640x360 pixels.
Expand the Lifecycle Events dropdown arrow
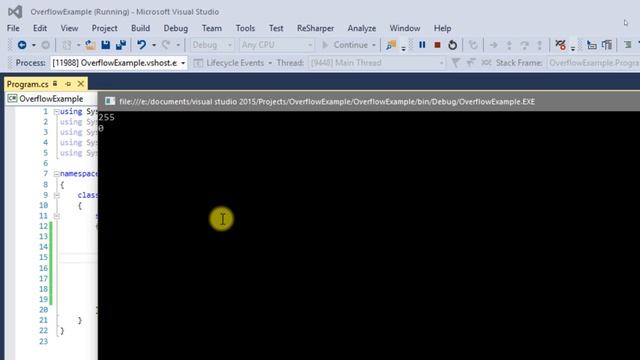(270, 63)
